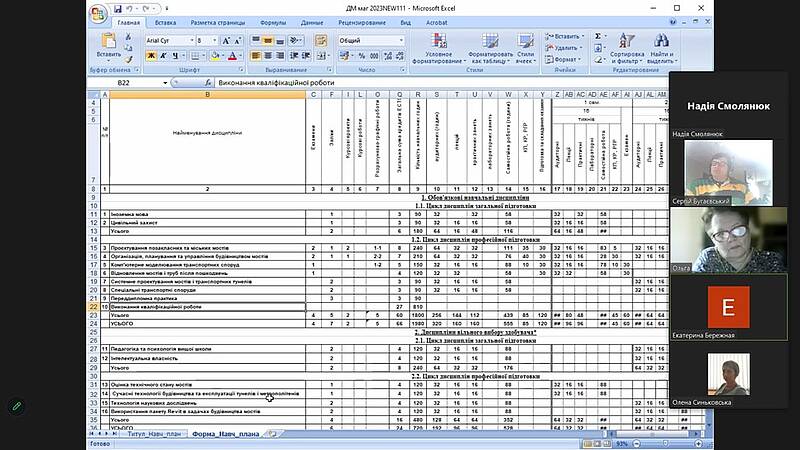
Task: Insert function with fx button
Action: (208, 83)
